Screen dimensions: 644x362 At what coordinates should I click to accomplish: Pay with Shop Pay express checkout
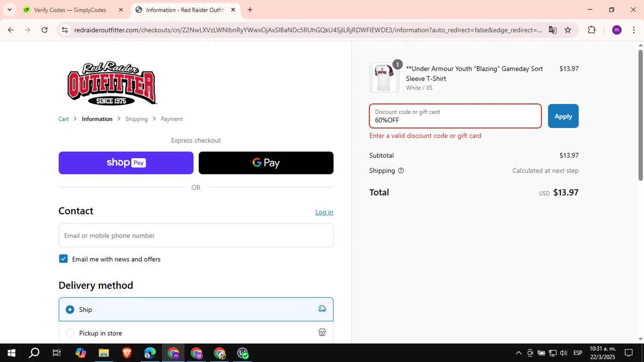point(126,163)
